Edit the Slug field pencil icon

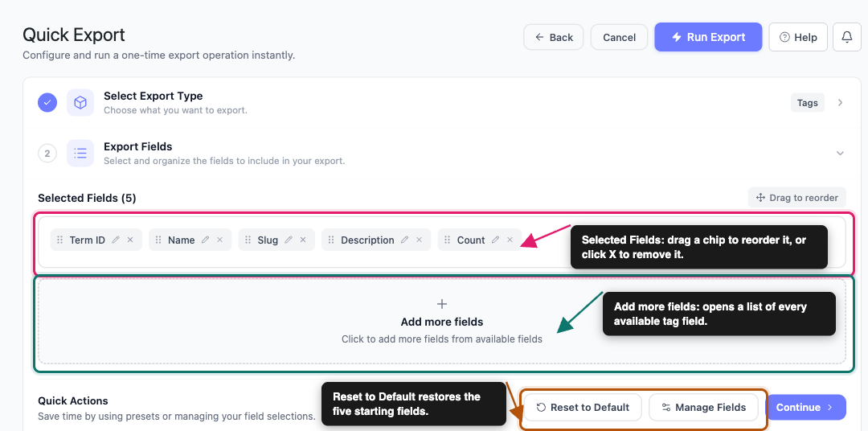[289, 240]
